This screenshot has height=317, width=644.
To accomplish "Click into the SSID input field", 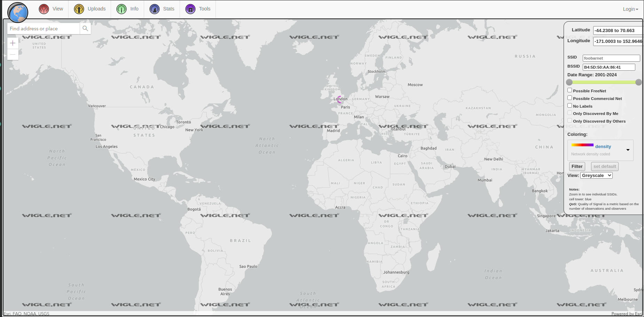I will click(x=611, y=58).
